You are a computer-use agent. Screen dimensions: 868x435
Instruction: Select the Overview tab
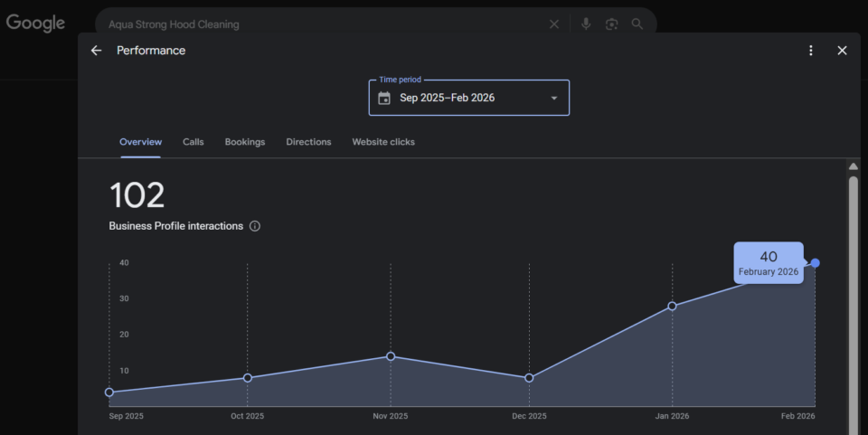pos(140,142)
